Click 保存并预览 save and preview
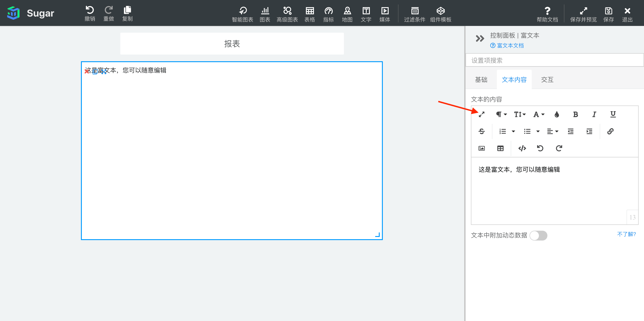Image resolution: width=644 pixels, height=321 pixels. 583,14
